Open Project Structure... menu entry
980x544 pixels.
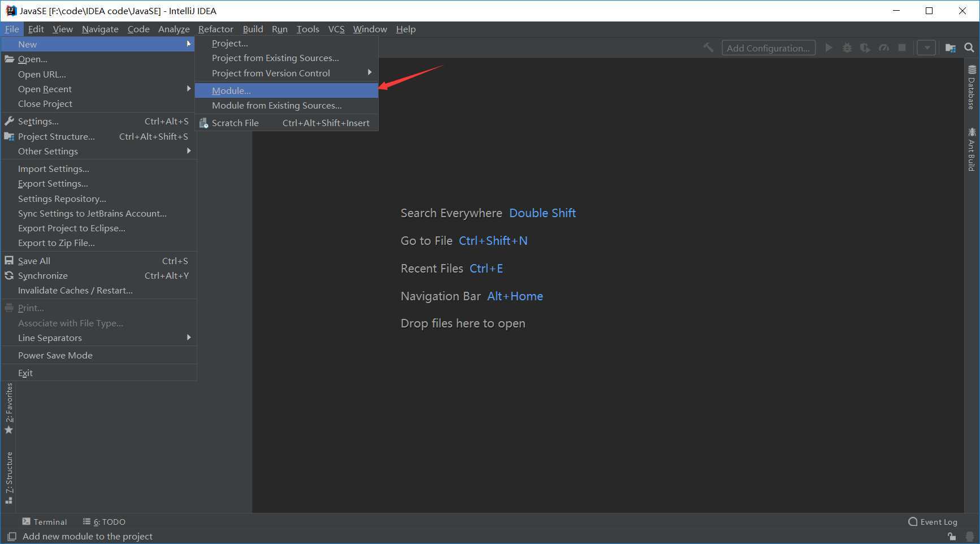[x=98, y=136]
